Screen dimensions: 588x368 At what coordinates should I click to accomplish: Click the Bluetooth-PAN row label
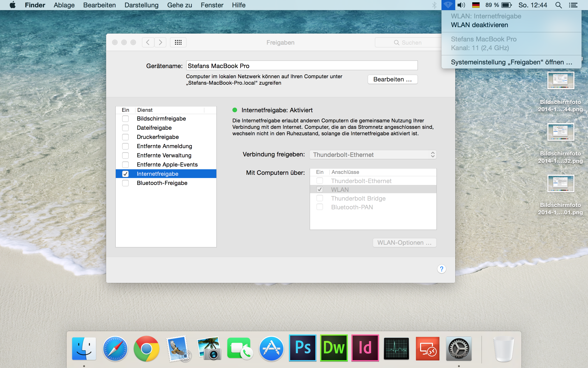[x=352, y=207]
